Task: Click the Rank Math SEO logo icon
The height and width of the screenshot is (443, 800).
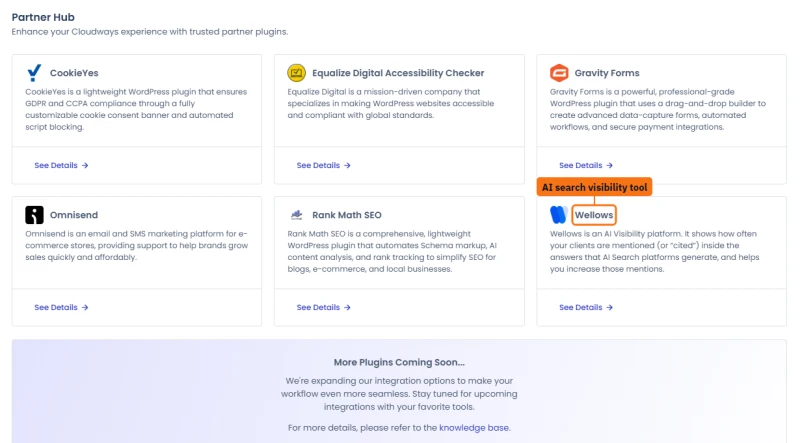Action: 296,215
